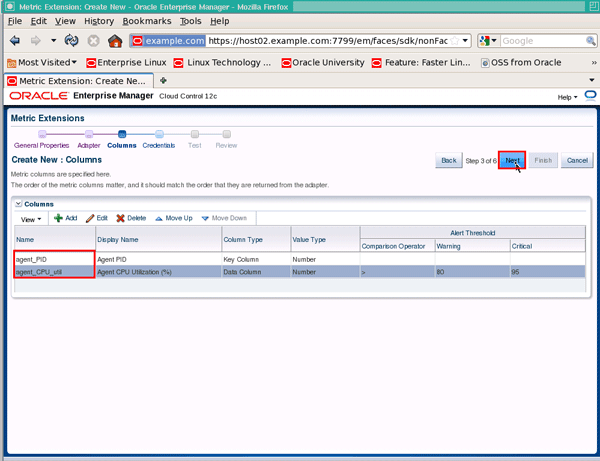
Task: Open the Edit menu
Action: tap(39, 21)
